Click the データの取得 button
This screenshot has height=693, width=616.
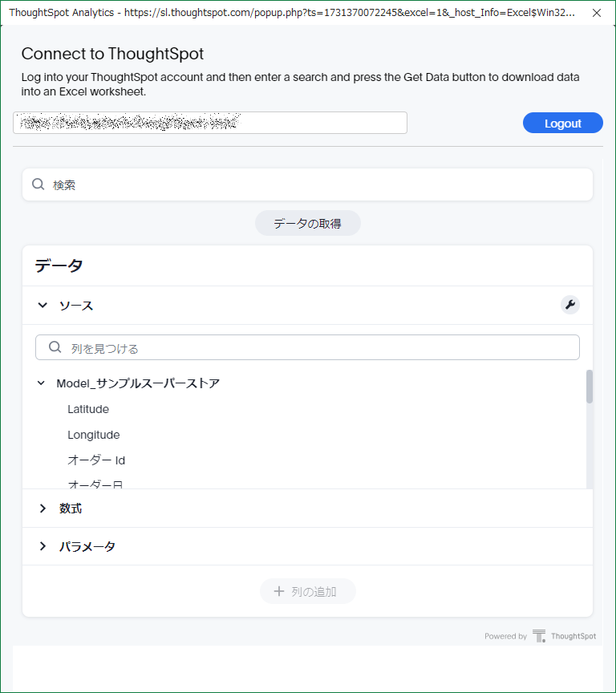point(307,223)
